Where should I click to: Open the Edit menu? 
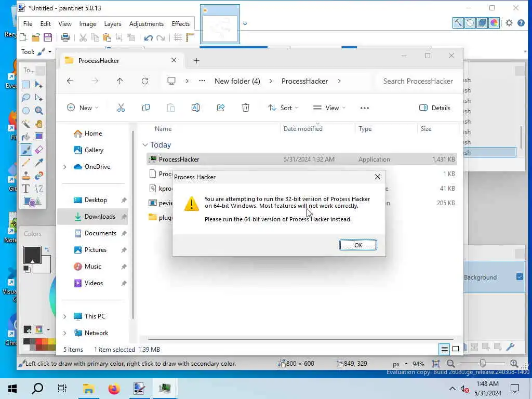coord(46,24)
